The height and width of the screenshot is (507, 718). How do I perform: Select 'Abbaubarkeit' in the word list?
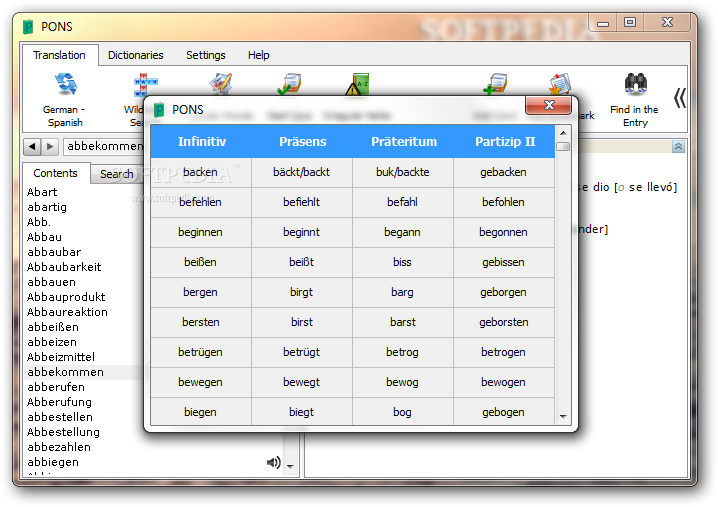click(x=64, y=267)
